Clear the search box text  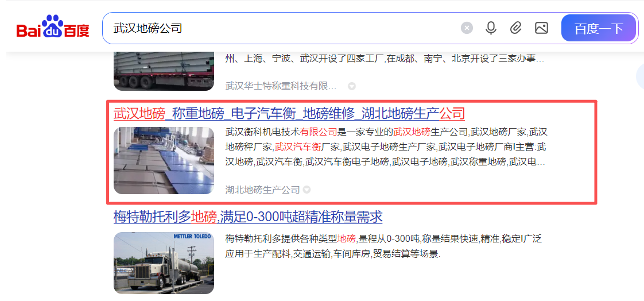(x=467, y=28)
